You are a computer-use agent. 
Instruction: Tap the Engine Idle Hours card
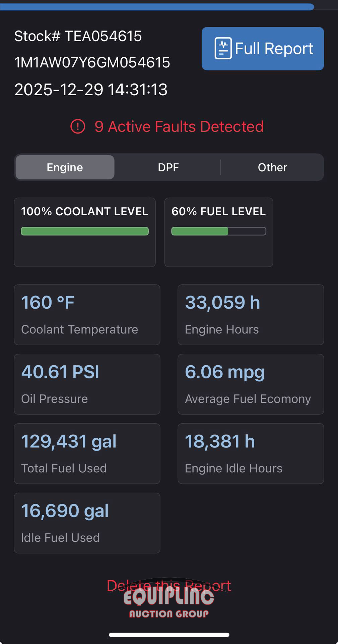251,453
